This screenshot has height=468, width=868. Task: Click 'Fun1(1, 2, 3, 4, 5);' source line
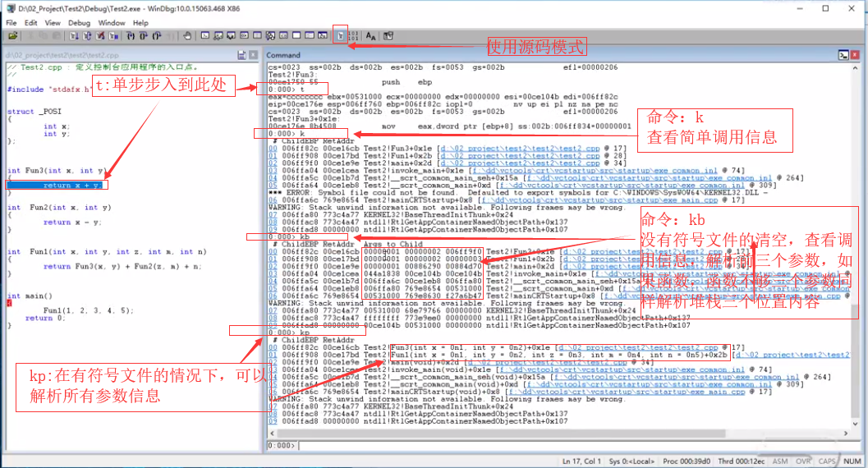click(89, 310)
